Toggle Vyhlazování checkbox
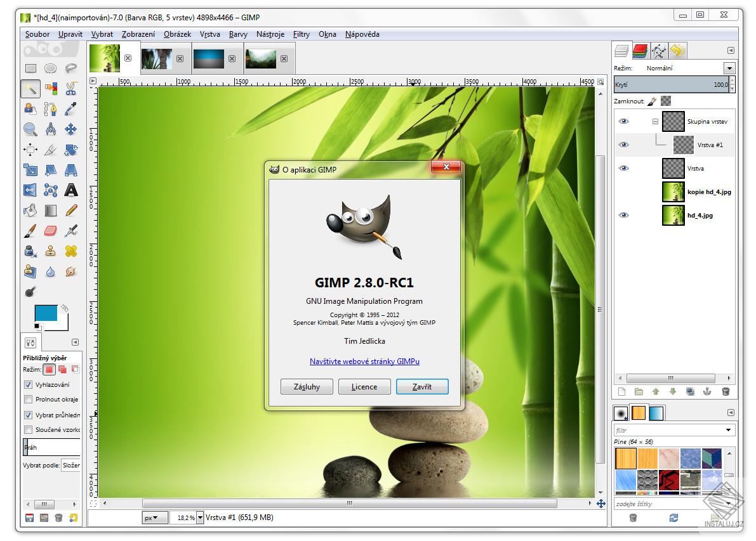Image resolution: width=756 pixels, height=541 pixels. click(x=28, y=384)
